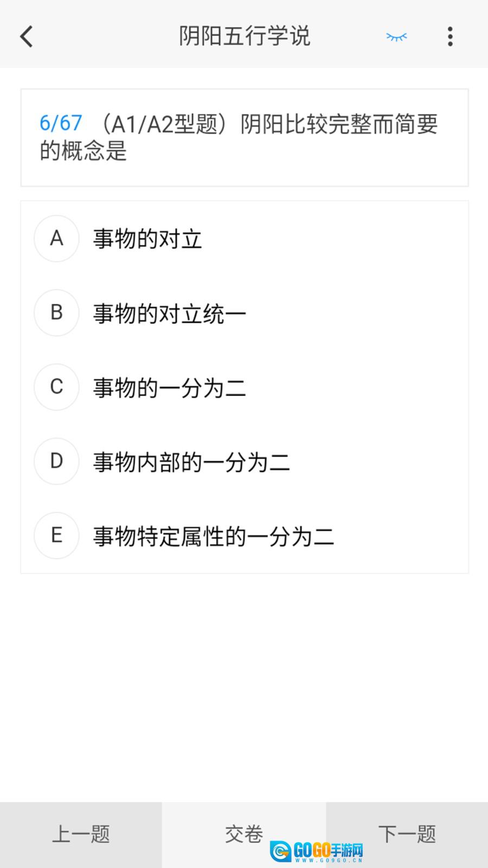488x868 pixels.
Task: Tap the 阴阳五行学说 page title
Action: coord(245,37)
